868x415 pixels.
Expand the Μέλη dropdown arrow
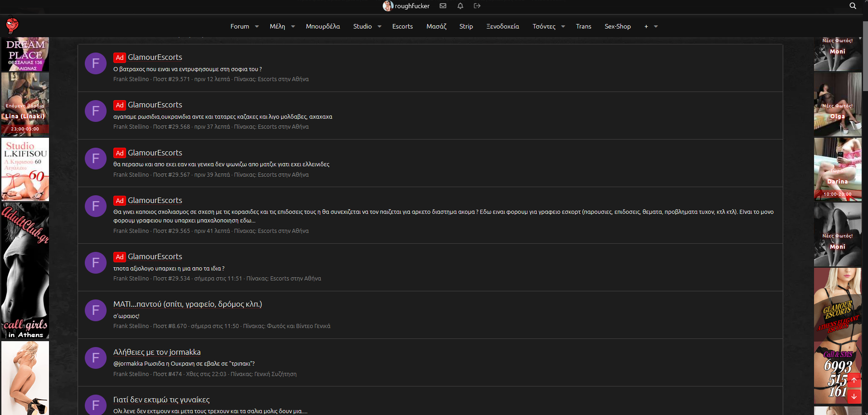[x=293, y=26]
